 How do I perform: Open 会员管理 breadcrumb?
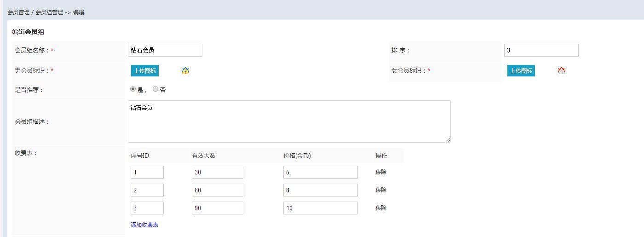click(x=18, y=12)
